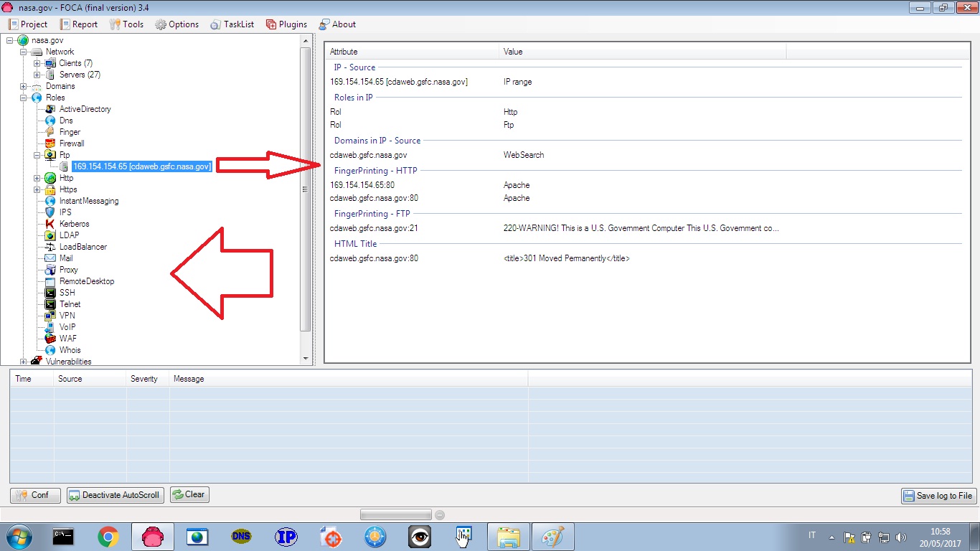The width and height of the screenshot is (980, 551).
Task: Select the FTP fingerprint 220-WARNING row
Action: (x=644, y=228)
